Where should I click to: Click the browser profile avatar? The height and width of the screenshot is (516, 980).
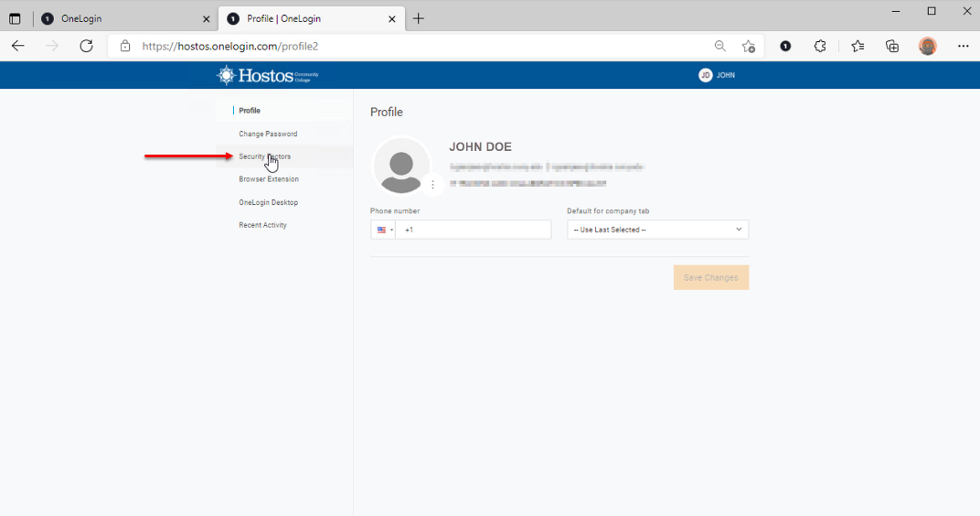pos(928,46)
